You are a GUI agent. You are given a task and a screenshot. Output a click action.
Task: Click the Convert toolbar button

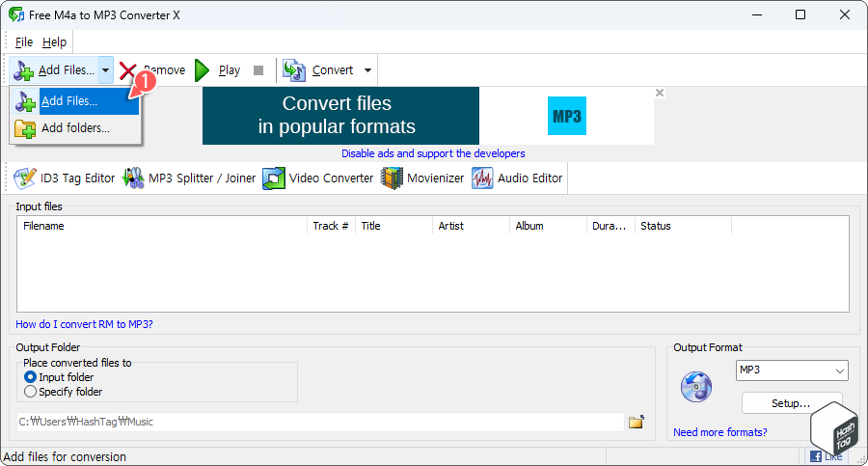pyautogui.click(x=318, y=70)
